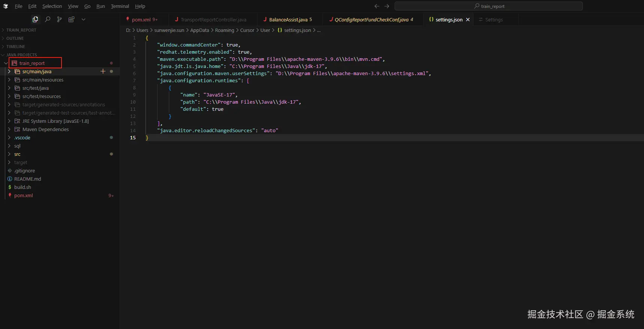Open the Edit menu

32,6
